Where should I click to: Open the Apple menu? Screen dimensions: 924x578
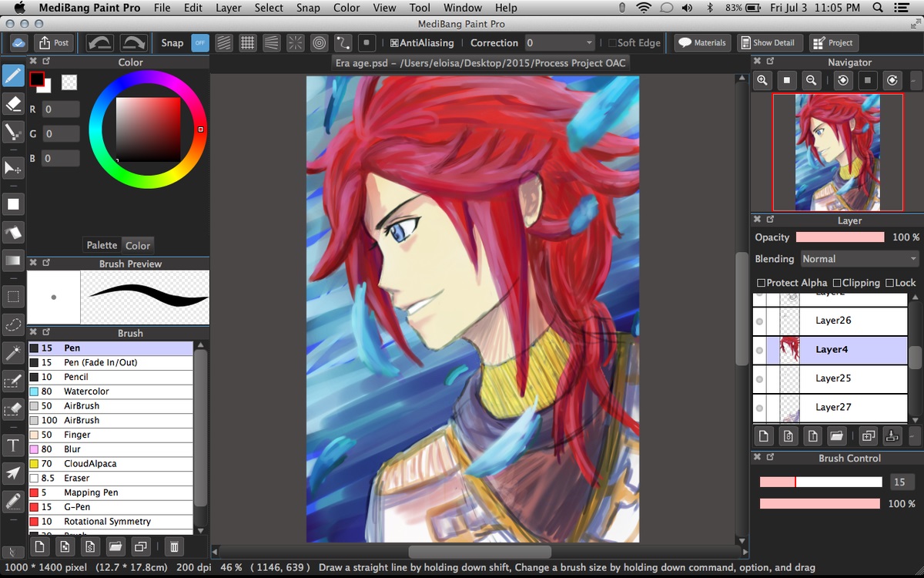(18, 8)
